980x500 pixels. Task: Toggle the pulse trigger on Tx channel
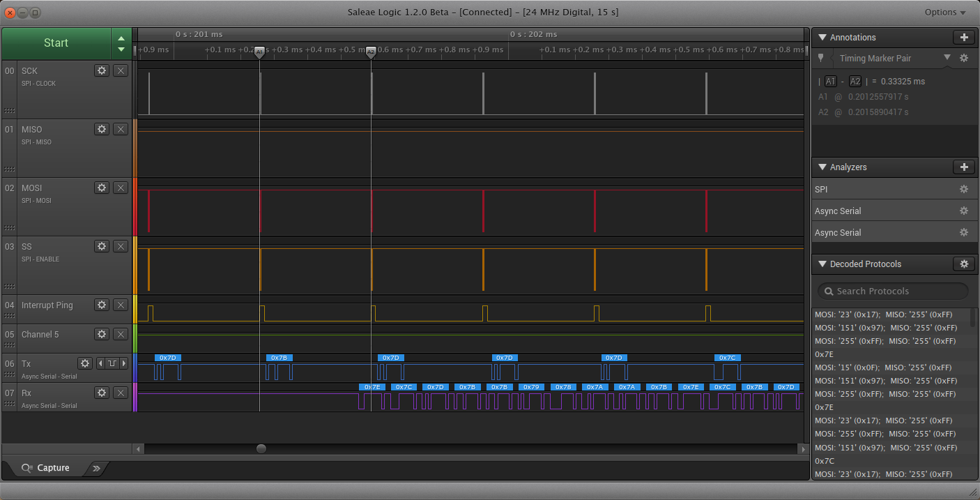112,363
